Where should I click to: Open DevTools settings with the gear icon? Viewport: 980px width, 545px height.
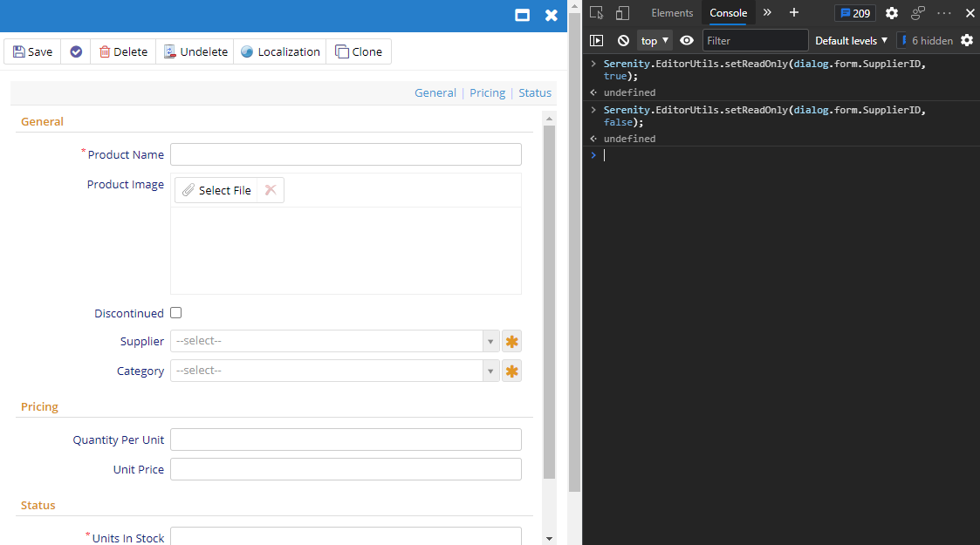(891, 13)
